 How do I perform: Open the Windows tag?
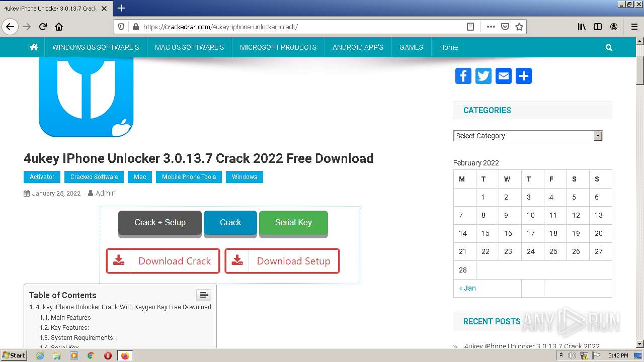[245, 177]
